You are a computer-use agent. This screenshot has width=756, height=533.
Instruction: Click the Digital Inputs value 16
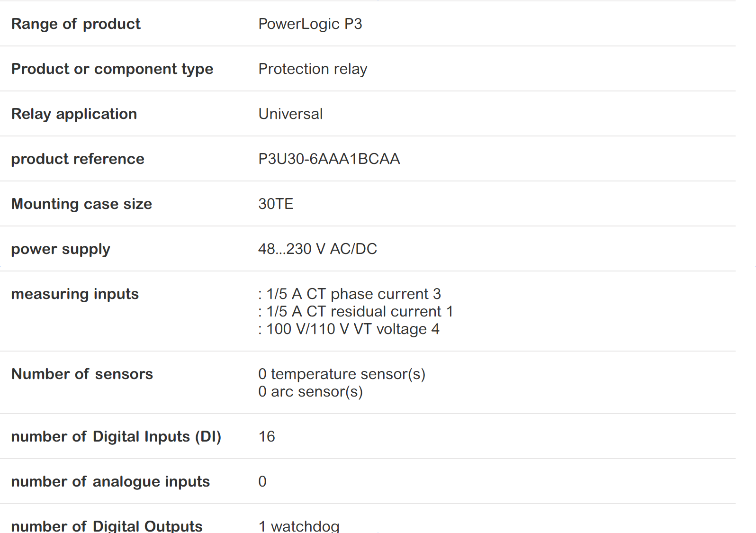pos(267,436)
